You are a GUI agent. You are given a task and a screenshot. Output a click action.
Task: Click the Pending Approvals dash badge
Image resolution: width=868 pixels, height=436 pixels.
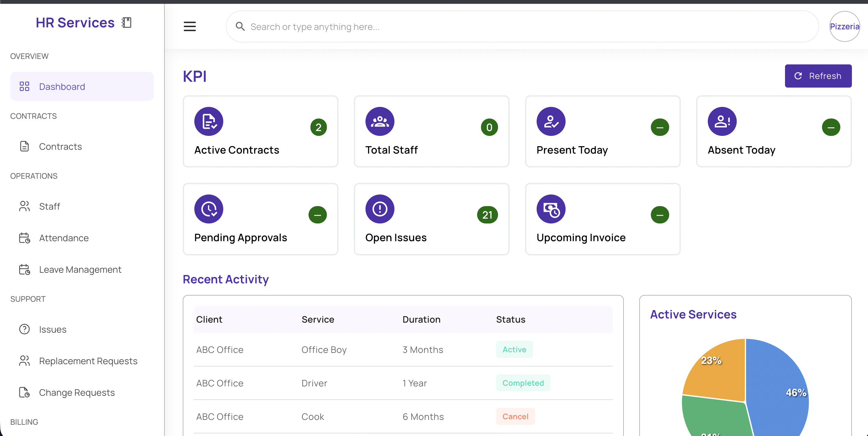point(318,215)
